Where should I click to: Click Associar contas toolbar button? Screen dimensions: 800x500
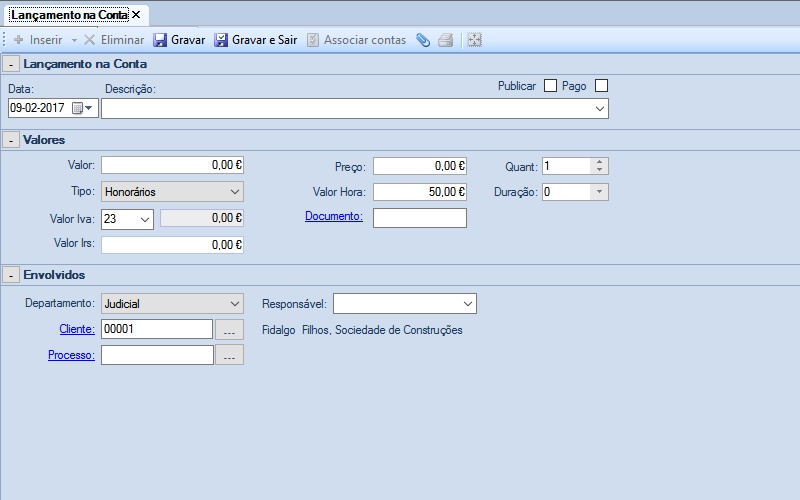(x=357, y=40)
